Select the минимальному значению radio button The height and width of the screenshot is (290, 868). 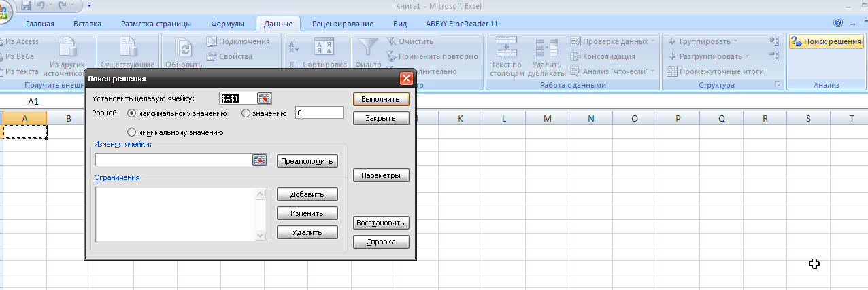[x=132, y=132]
